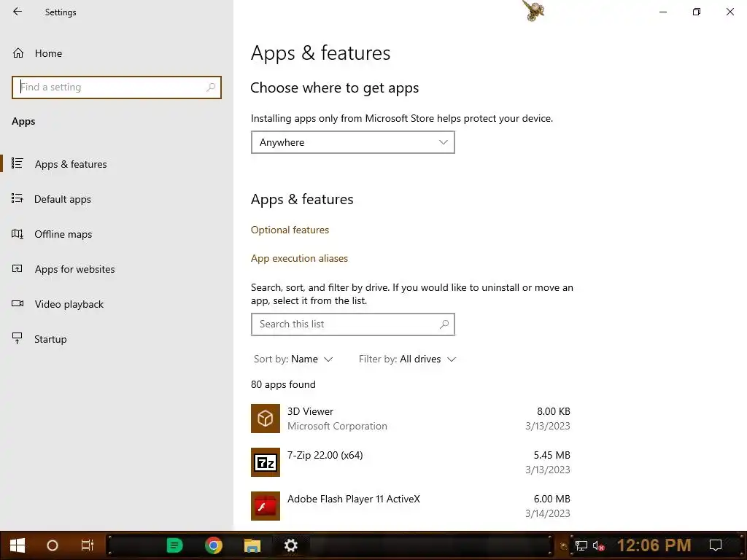Click Video playback sidebar icon
Viewport: 747px width, 560px height.
[x=18, y=303]
